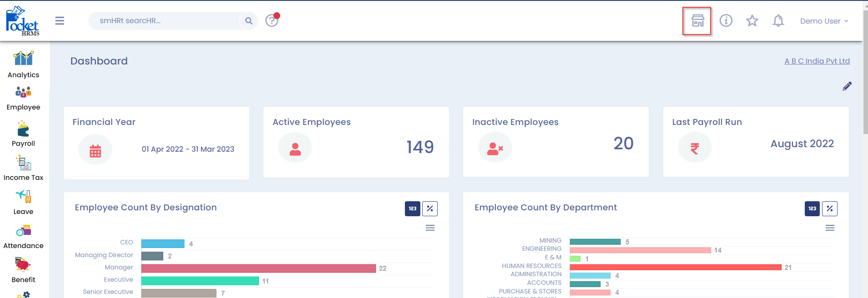Show designation chart as percentages

pos(429,209)
